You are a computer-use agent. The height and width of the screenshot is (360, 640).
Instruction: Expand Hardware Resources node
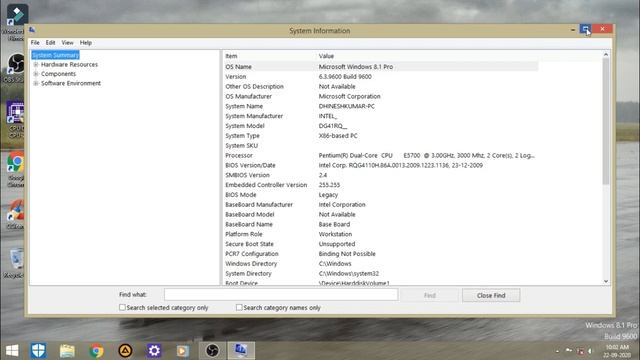(x=36, y=64)
